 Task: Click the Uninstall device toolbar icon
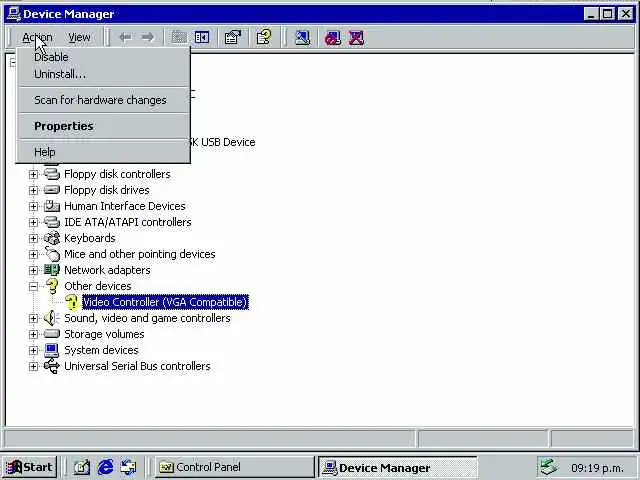pos(356,38)
